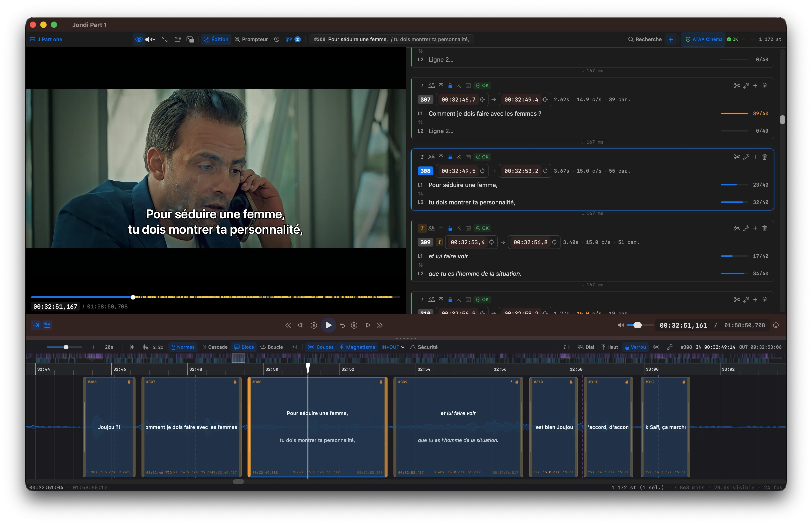The height and width of the screenshot is (525, 812).
Task: Click magic wand icon on subtitle 308
Action: click(459, 157)
